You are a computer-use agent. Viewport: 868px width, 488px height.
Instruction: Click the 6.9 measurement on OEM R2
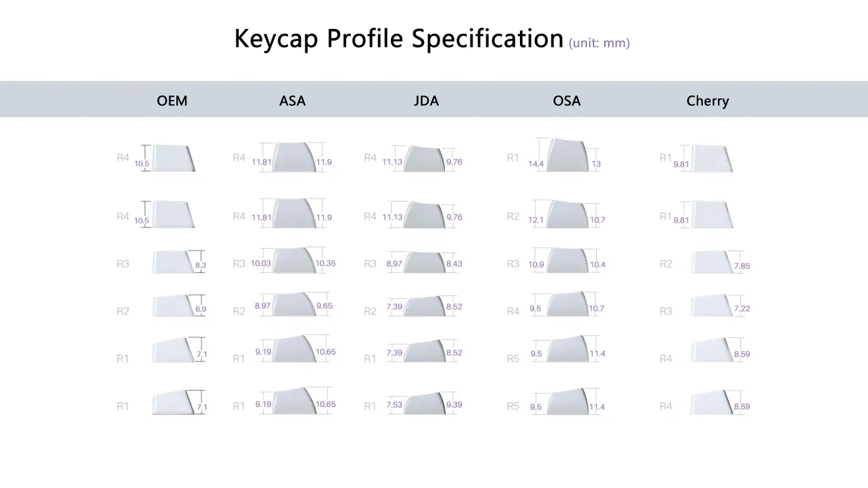(x=201, y=309)
